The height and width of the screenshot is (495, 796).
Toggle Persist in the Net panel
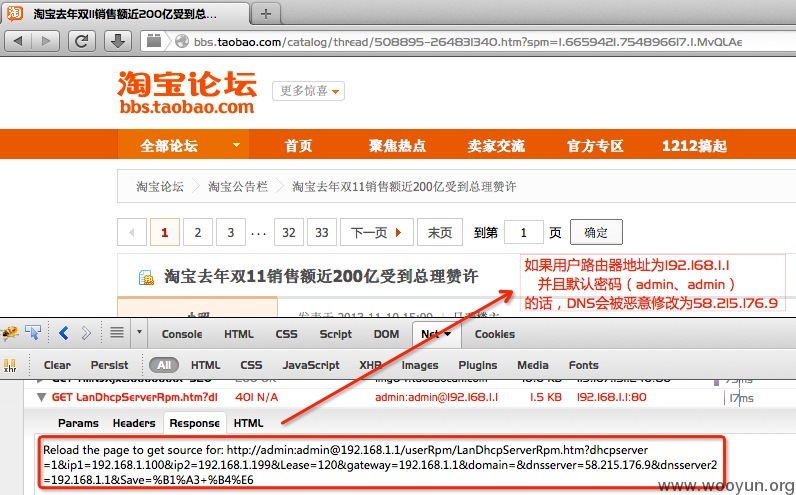[110, 365]
